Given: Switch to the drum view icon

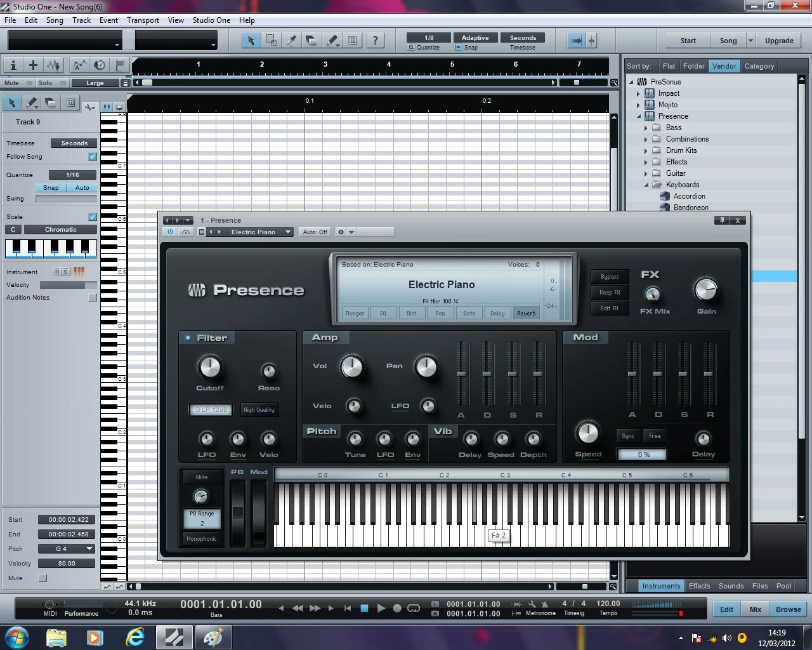Looking at the screenshot, I should 119,107.
